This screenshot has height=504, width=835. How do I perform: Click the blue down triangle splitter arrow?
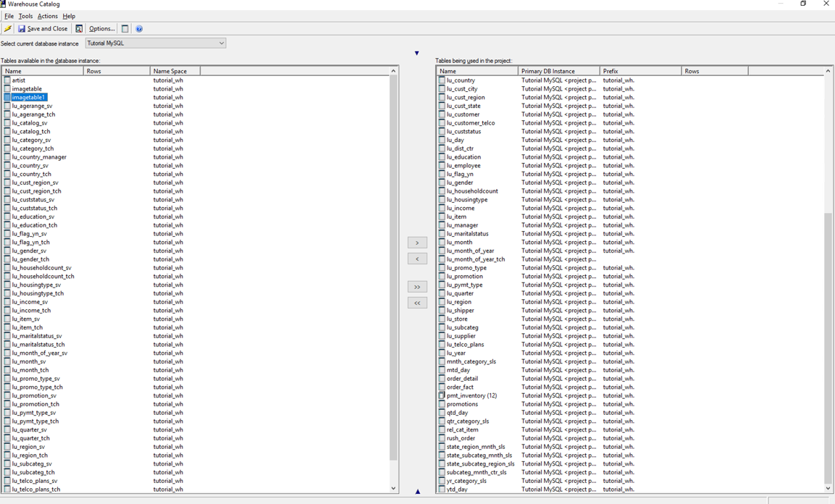(x=416, y=53)
